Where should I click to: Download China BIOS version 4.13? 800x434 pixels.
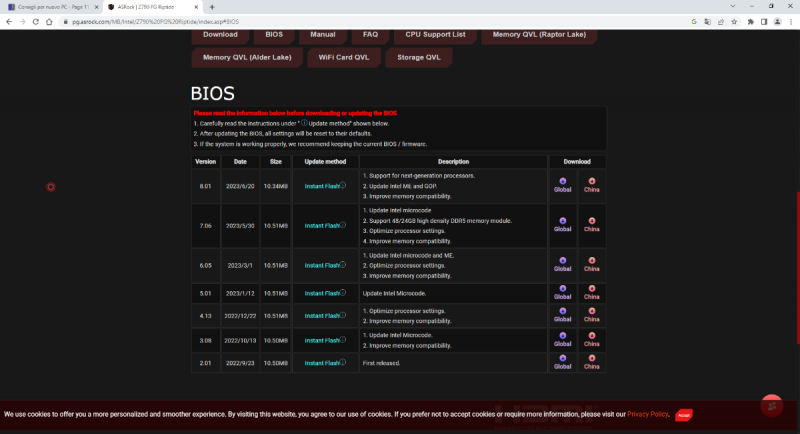(x=591, y=315)
